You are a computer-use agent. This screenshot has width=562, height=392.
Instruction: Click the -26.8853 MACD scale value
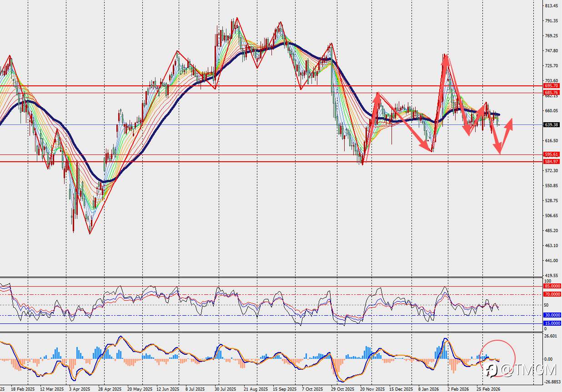point(552,382)
